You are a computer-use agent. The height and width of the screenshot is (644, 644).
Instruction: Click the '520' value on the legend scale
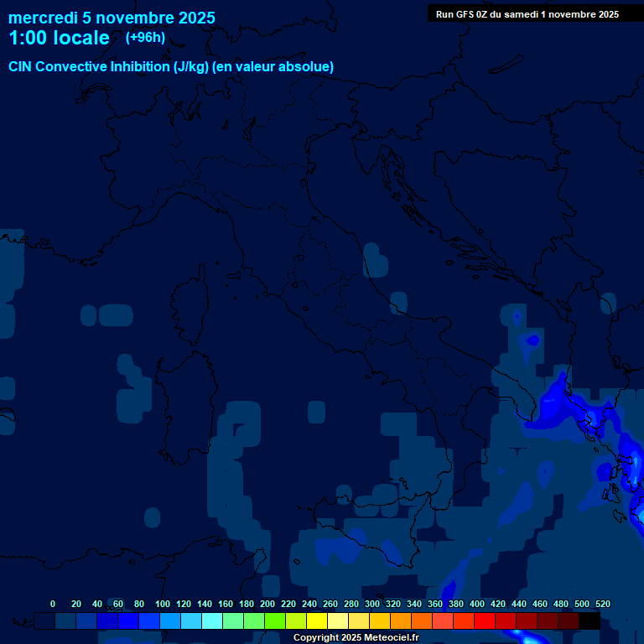tap(602, 604)
